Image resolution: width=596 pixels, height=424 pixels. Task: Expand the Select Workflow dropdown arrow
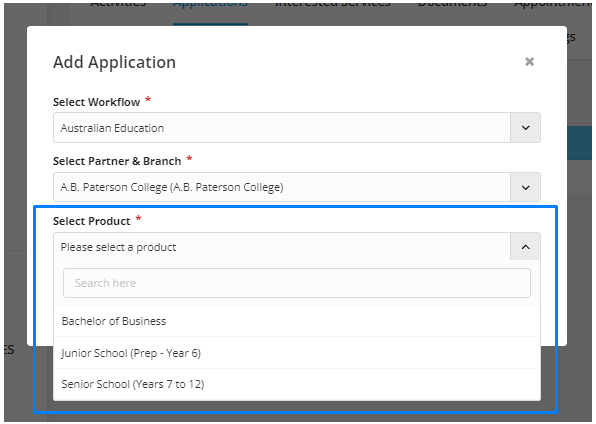coord(525,128)
